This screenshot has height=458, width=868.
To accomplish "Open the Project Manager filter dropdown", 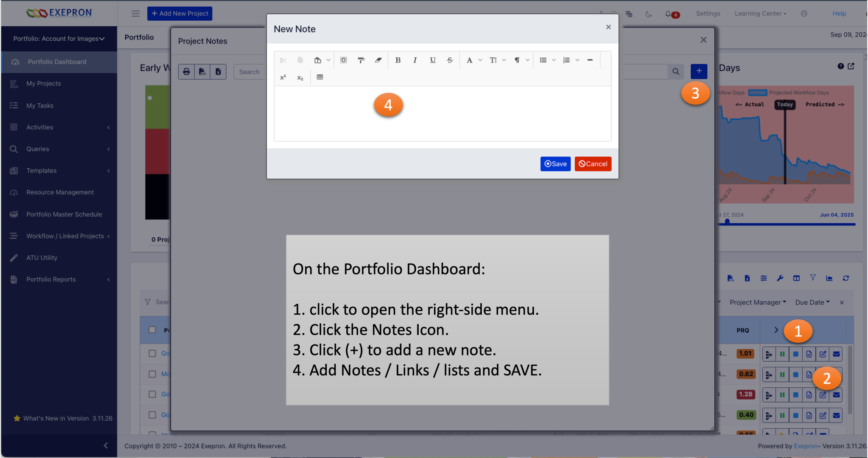I will coord(758,303).
